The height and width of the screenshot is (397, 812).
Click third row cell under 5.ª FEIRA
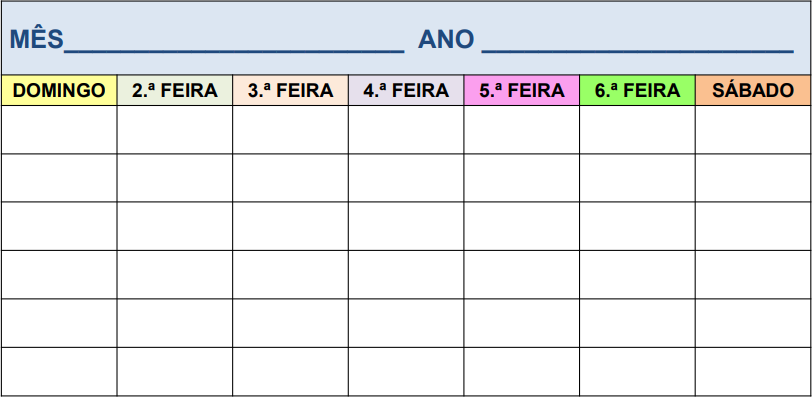coord(521,226)
